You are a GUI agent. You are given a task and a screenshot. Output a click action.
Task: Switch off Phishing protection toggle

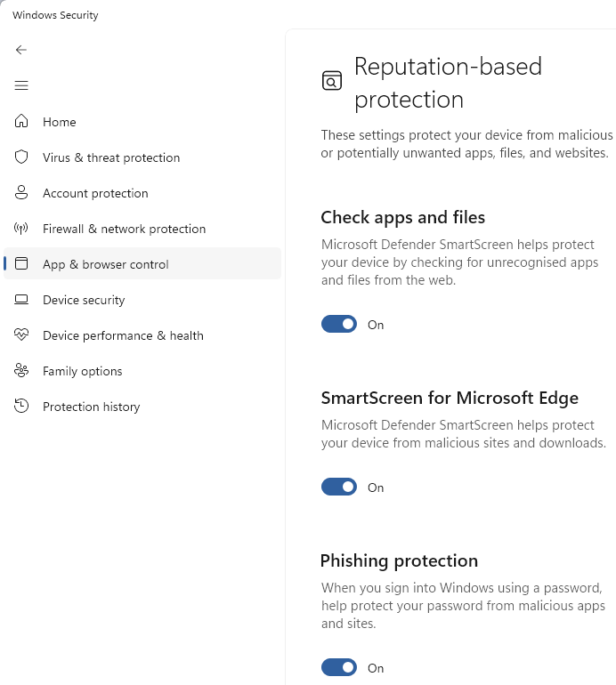coord(339,667)
